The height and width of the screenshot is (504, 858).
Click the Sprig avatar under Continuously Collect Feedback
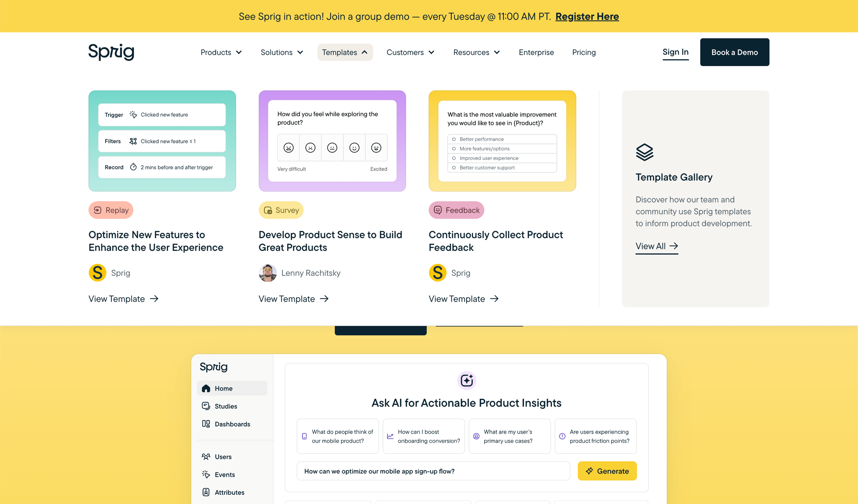[438, 273]
